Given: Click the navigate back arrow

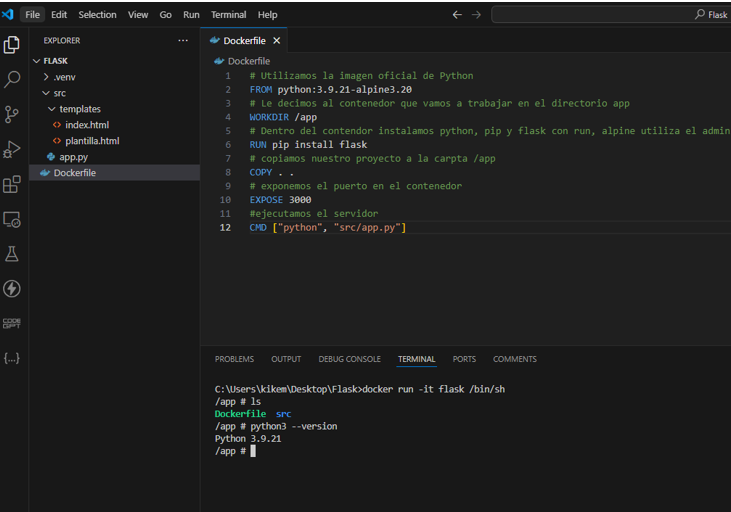Looking at the screenshot, I should click(x=457, y=15).
